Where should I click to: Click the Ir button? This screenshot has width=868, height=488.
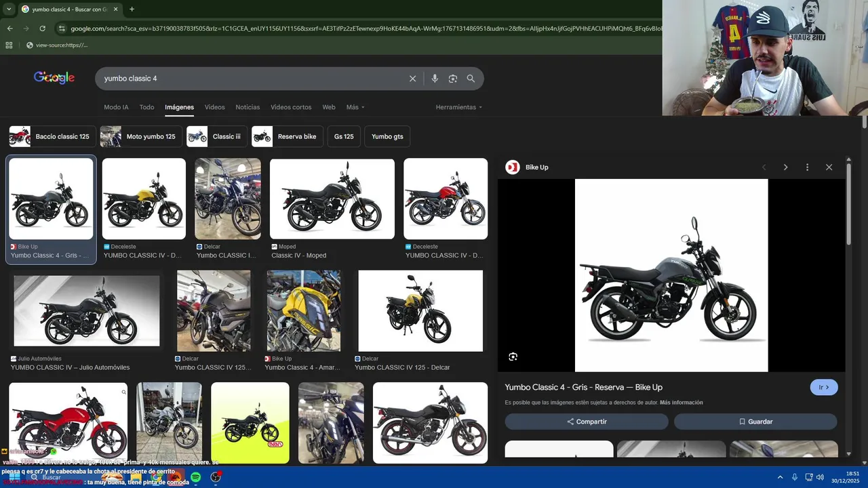click(x=824, y=388)
